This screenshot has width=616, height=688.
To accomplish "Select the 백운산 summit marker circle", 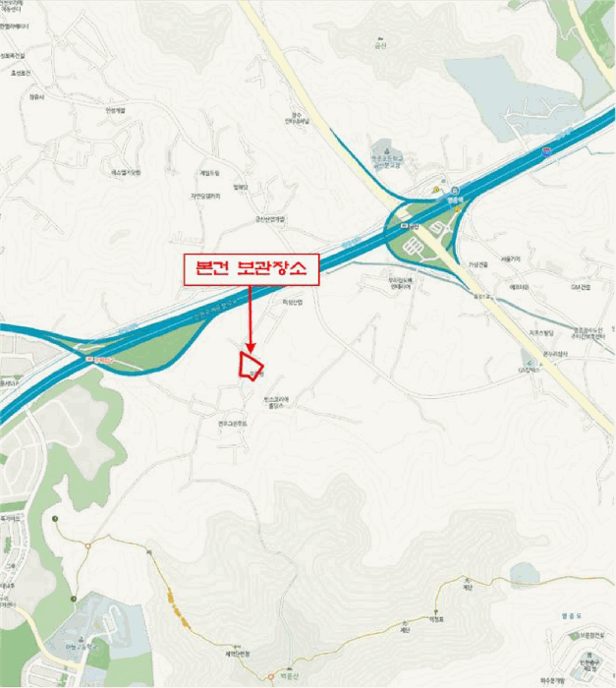I will click(271, 677).
